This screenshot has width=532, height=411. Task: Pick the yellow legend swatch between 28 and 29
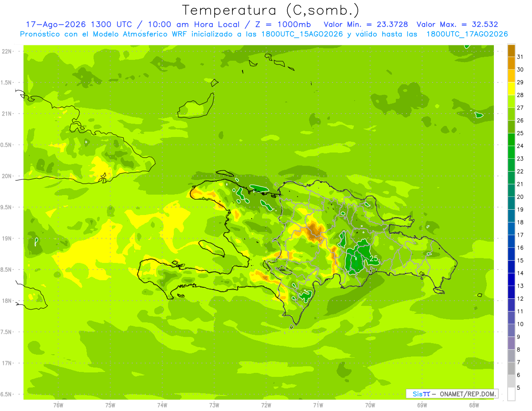(511, 89)
